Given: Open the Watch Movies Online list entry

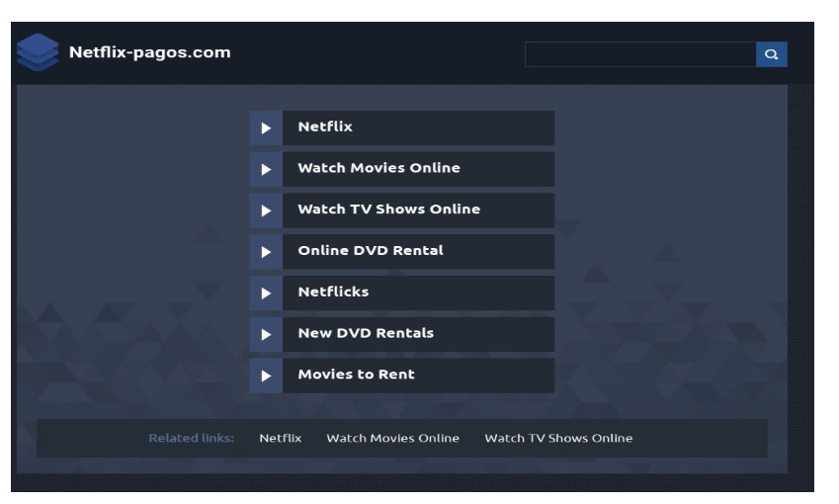Looking at the screenshot, I should click(378, 169).
